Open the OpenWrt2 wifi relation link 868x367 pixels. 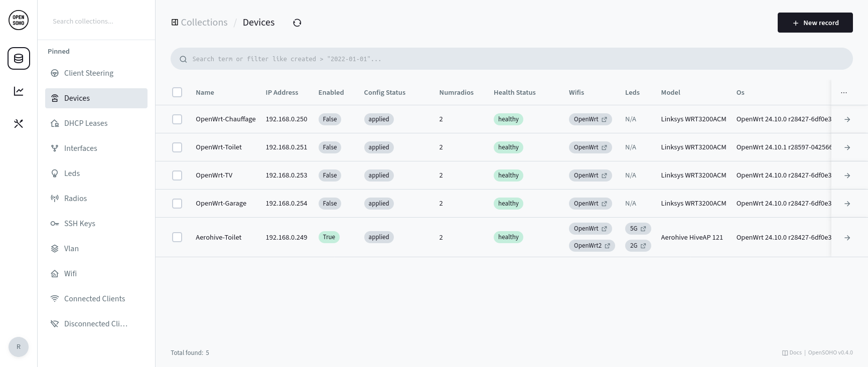592,246
